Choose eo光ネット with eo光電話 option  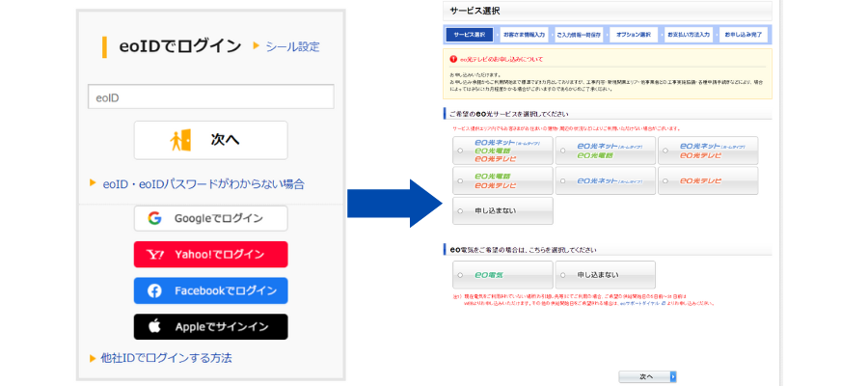click(605, 151)
